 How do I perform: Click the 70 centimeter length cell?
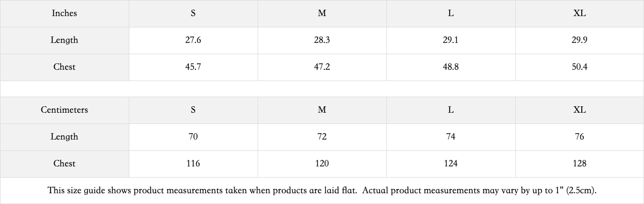click(193, 137)
